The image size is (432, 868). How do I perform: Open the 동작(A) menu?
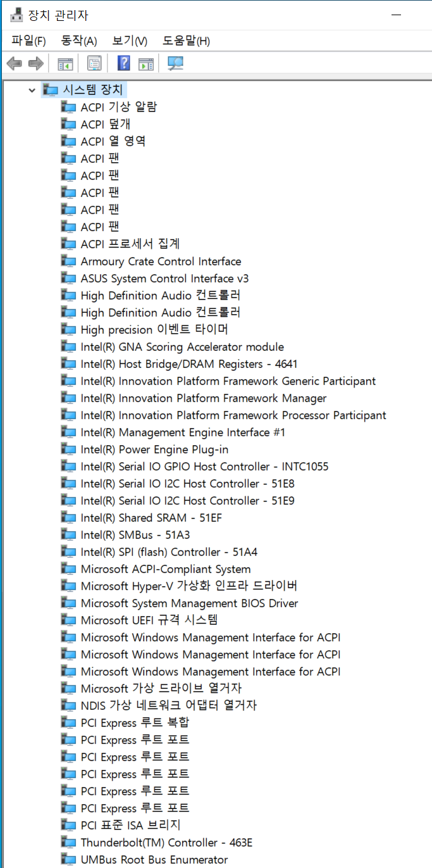click(x=79, y=41)
